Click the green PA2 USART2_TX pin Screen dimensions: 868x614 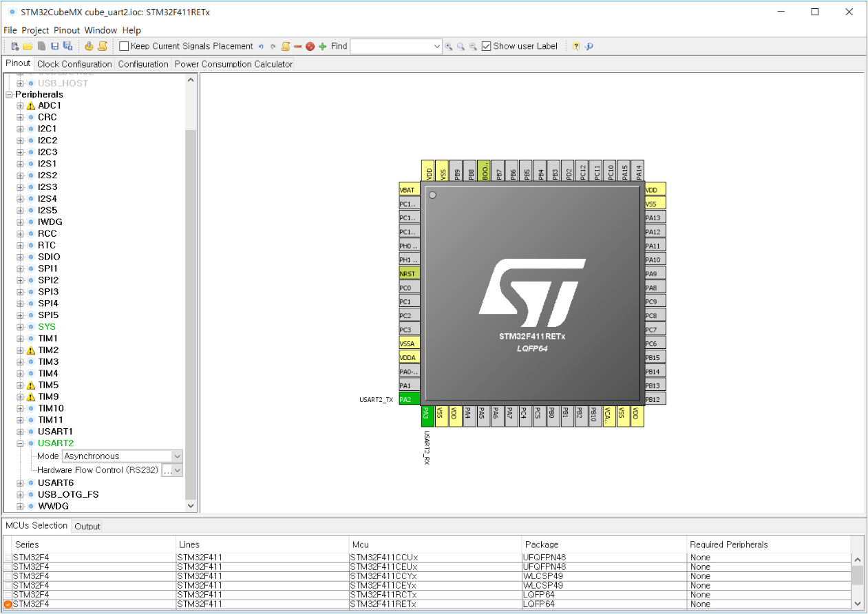point(409,398)
